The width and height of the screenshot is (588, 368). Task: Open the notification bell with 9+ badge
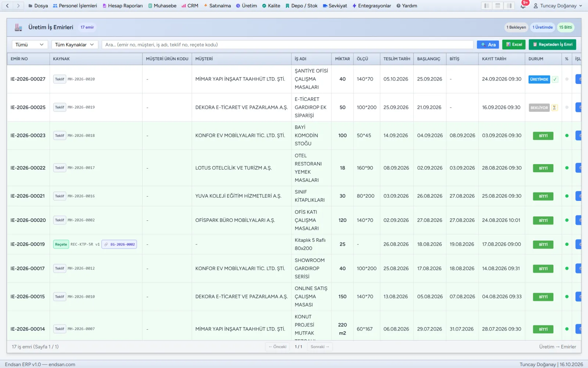(523, 6)
